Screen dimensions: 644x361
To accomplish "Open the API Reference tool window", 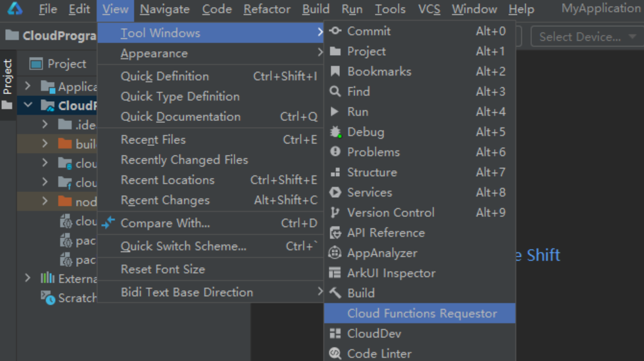I will pos(385,233).
